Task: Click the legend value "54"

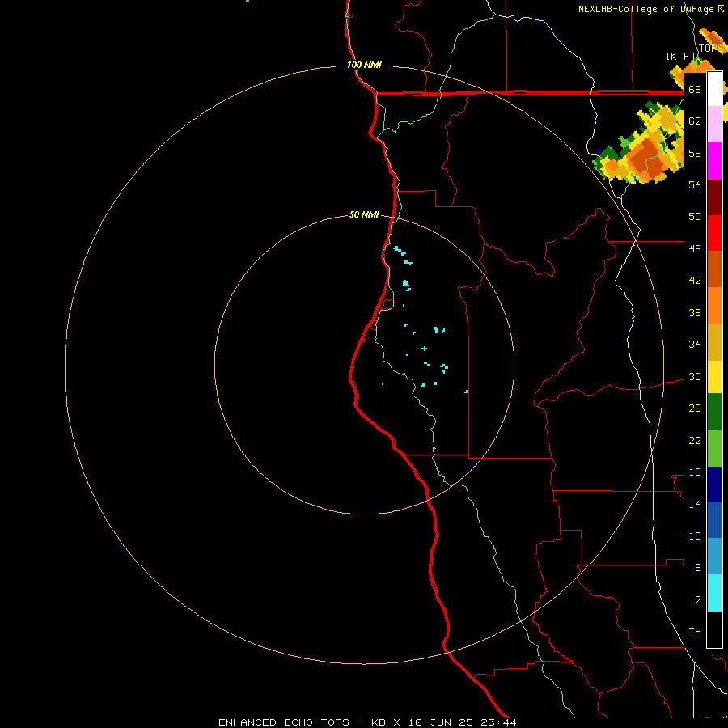Action: coord(695,184)
